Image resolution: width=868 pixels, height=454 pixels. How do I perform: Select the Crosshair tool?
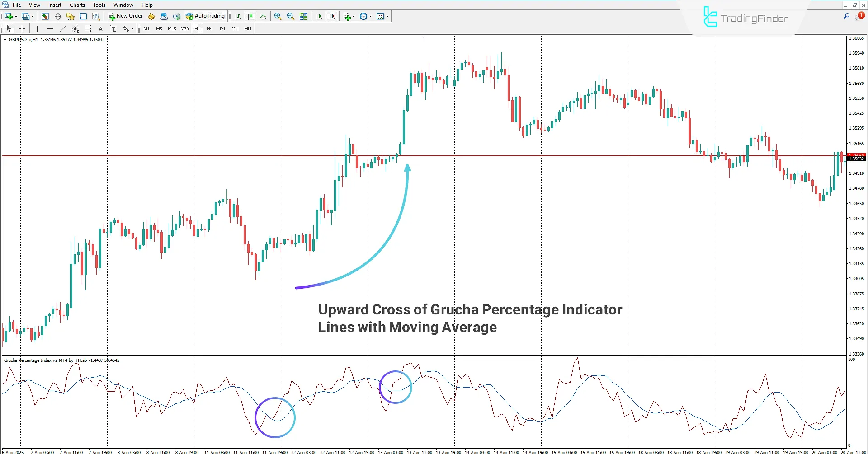point(22,28)
